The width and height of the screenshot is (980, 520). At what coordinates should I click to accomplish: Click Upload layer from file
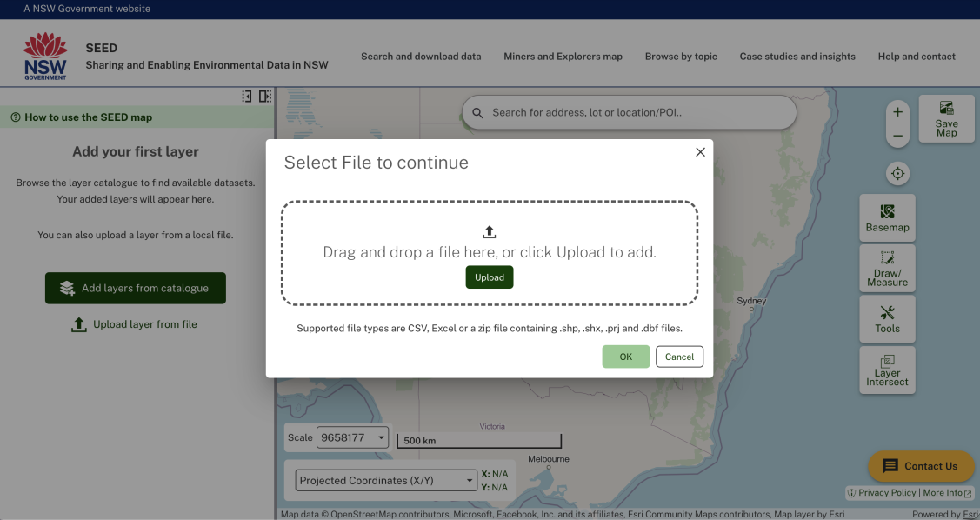pos(135,324)
